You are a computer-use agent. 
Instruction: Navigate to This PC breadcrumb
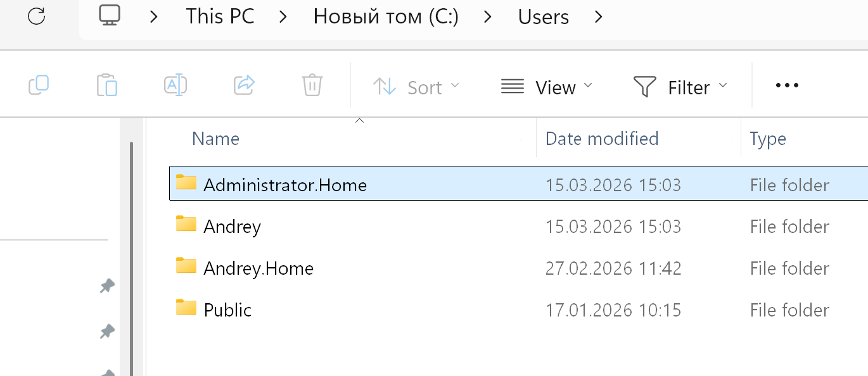click(x=220, y=17)
